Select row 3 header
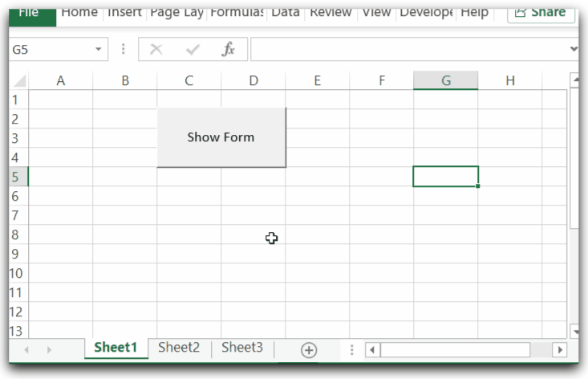588x379 pixels. click(x=18, y=138)
